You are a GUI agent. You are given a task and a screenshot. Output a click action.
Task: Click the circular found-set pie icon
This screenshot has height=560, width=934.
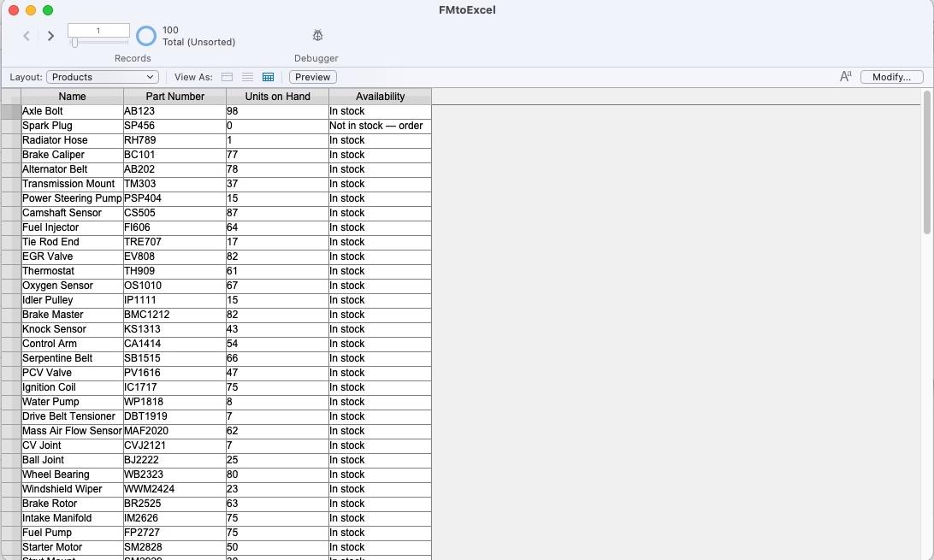(145, 36)
